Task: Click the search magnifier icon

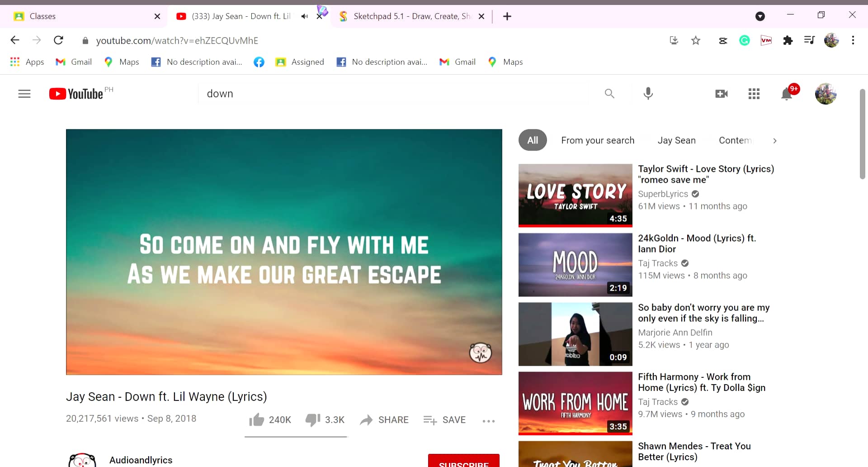Action: click(x=609, y=94)
